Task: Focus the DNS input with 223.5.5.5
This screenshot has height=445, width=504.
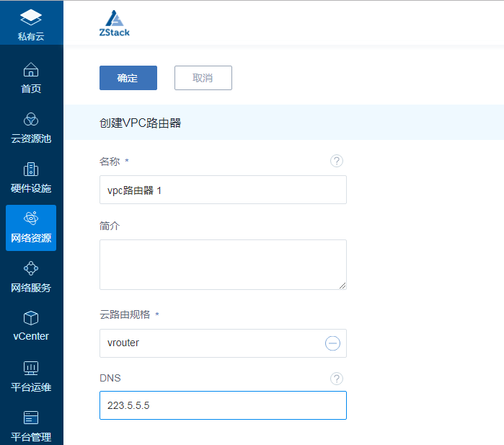Action: pos(223,405)
